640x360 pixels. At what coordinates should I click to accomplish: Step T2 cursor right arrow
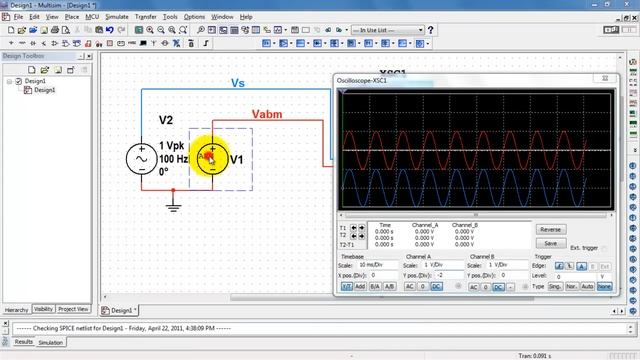pyautogui.click(x=361, y=236)
